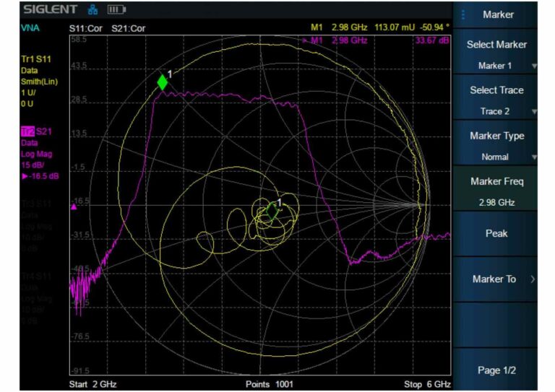
Task: Click the dimmed Tr4 S11 trace label
Action: 36,276
